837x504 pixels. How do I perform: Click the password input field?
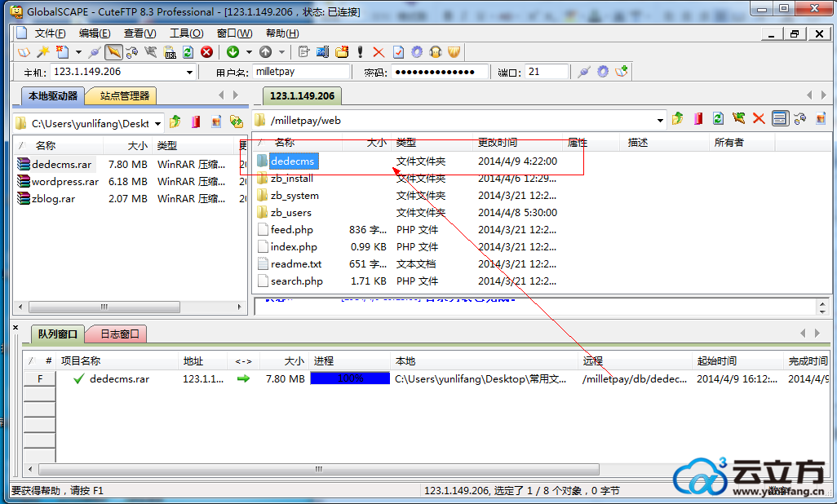coord(440,72)
